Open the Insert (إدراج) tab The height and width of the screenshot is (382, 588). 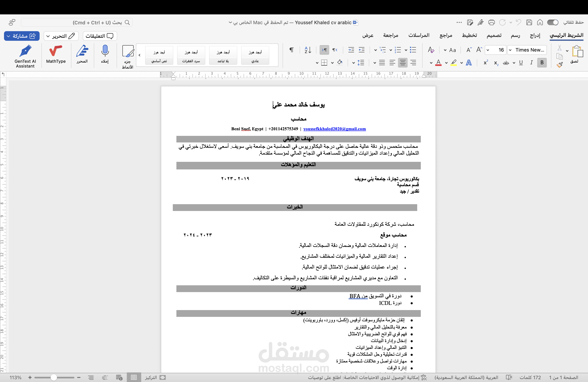click(x=535, y=36)
